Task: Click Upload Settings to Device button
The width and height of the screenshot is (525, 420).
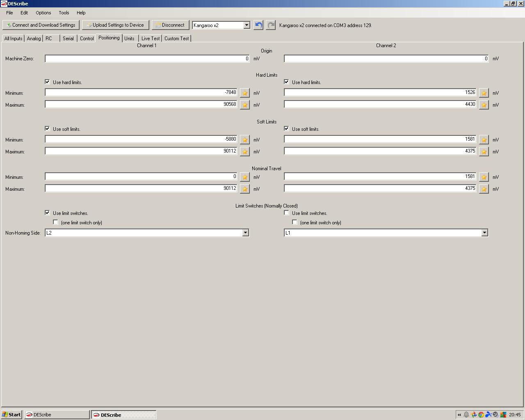Action: (x=115, y=25)
